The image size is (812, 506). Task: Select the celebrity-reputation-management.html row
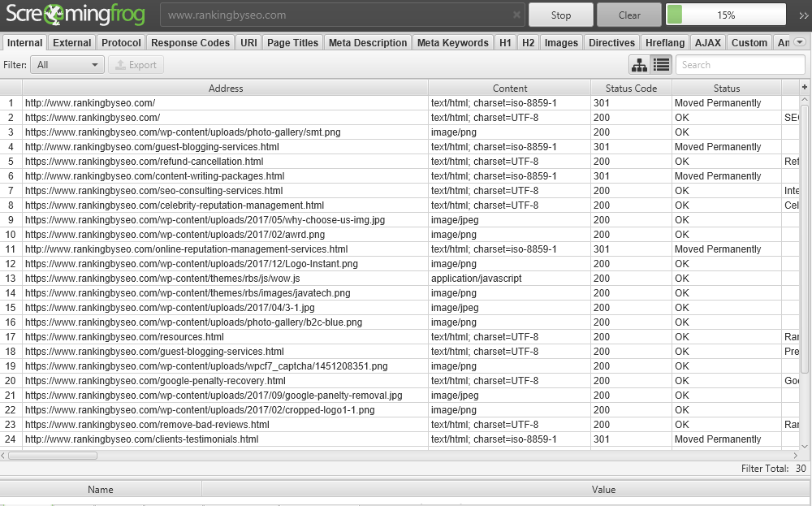pyautogui.click(x=399, y=205)
